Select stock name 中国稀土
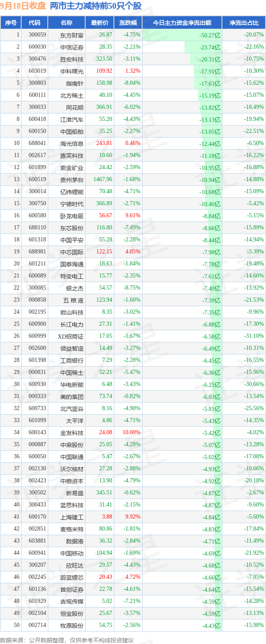 [72, 372]
